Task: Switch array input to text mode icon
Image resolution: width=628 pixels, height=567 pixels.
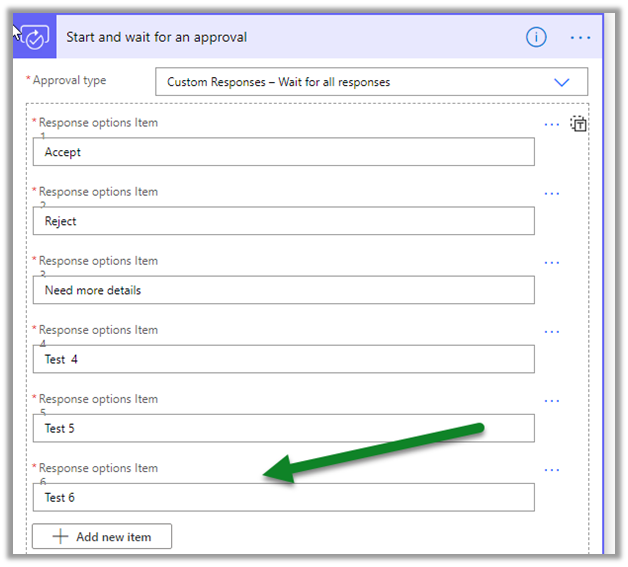Action: pyautogui.click(x=579, y=125)
